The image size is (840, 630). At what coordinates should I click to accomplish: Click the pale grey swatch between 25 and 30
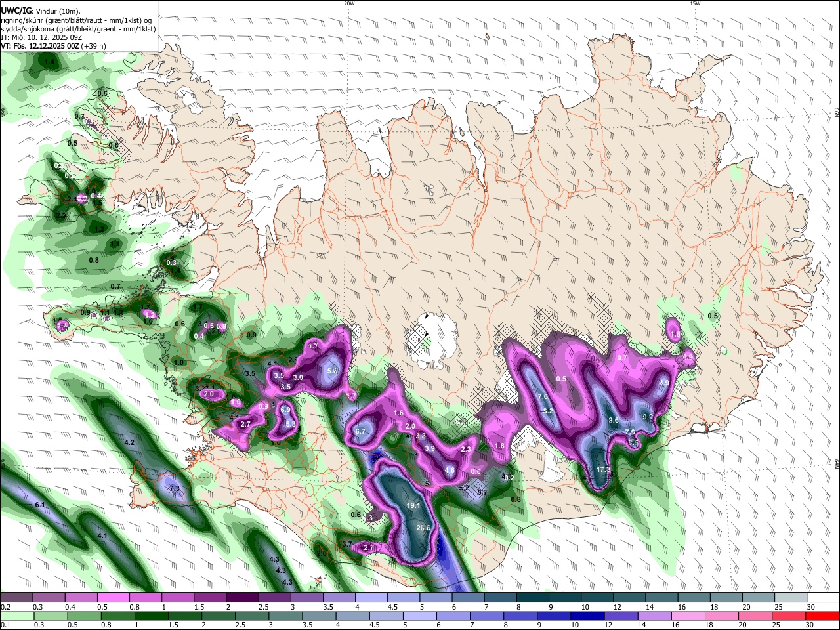tap(792, 597)
